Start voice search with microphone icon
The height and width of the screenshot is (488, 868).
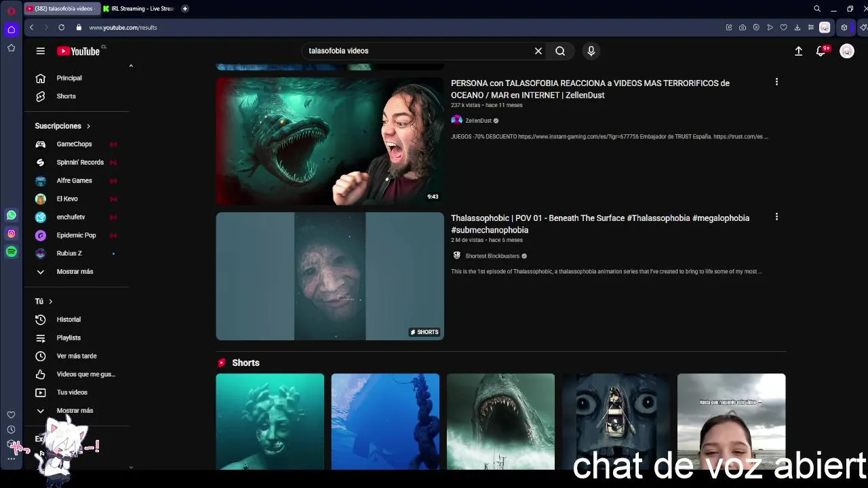[591, 51]
